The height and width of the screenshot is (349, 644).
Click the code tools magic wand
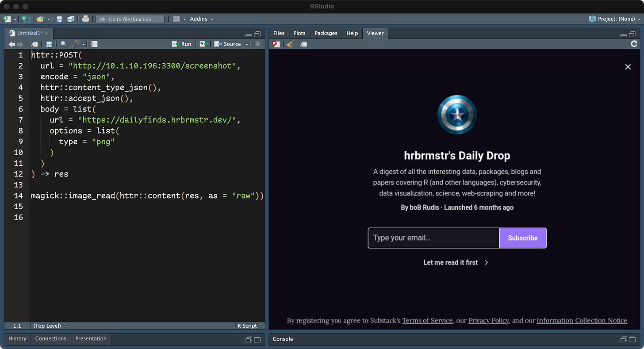coord(76,44)
